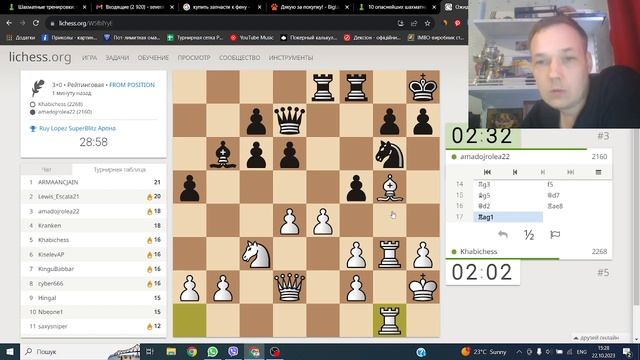Open Viber from the taskbar
This screenshot has width=640, height=360.
(233, 351)
